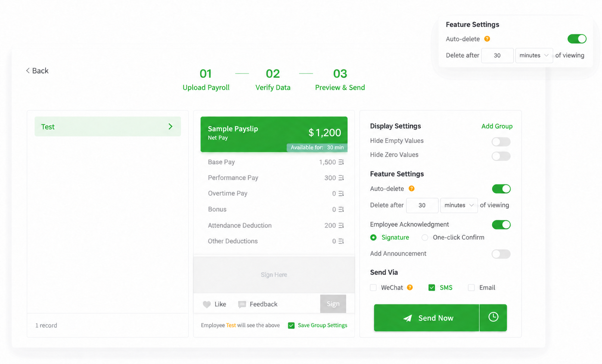Click the Back arrow icon
The height and width of the screenshot is (364, 602).
(28, 71)
